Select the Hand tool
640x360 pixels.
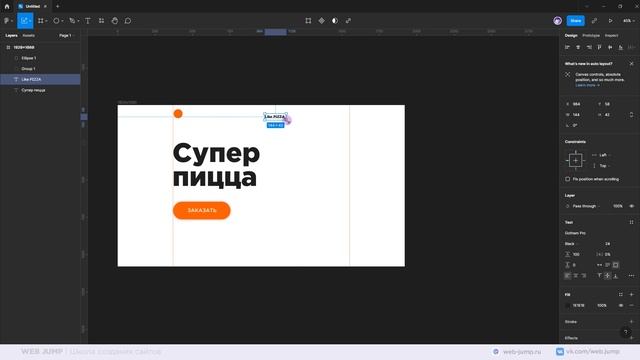pos(115,20)
